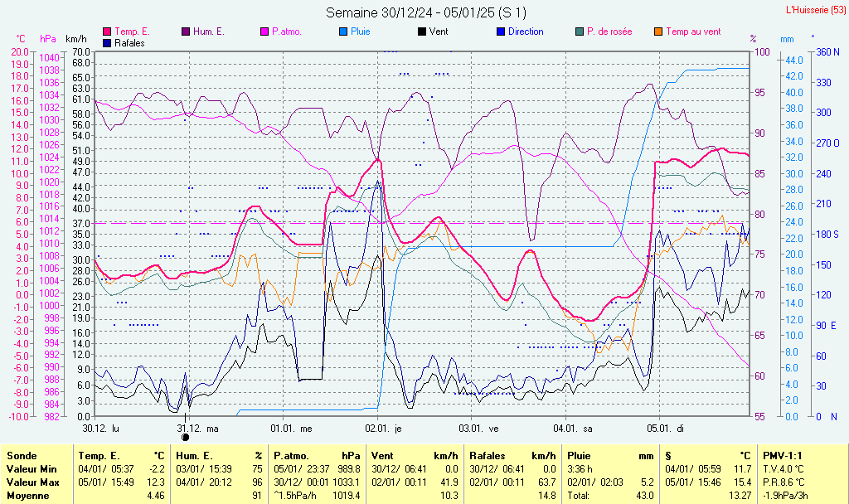Image resolution: width=849 pixels, height=504 pixels.
Task: Click the "Hum. E." legend label
Action: click(209, 31)
